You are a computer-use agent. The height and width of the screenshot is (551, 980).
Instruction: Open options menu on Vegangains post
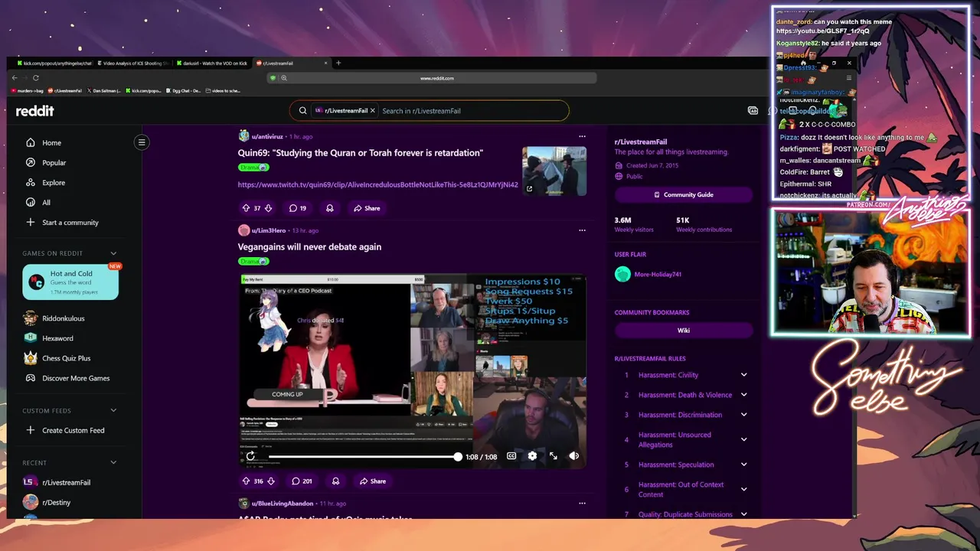[x=582, y=230]
